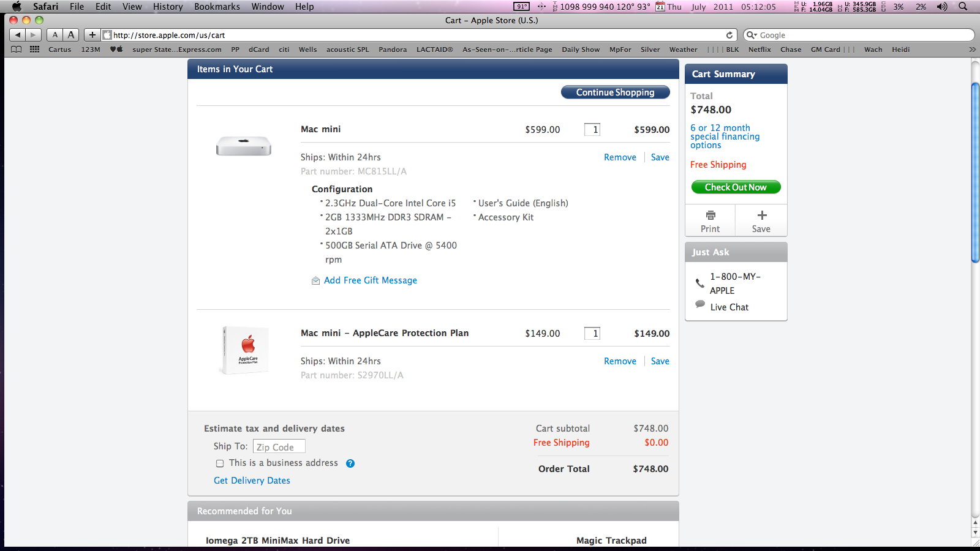Save the Mac mini for later
Screen dimensions: 980x551
(660, 157)
